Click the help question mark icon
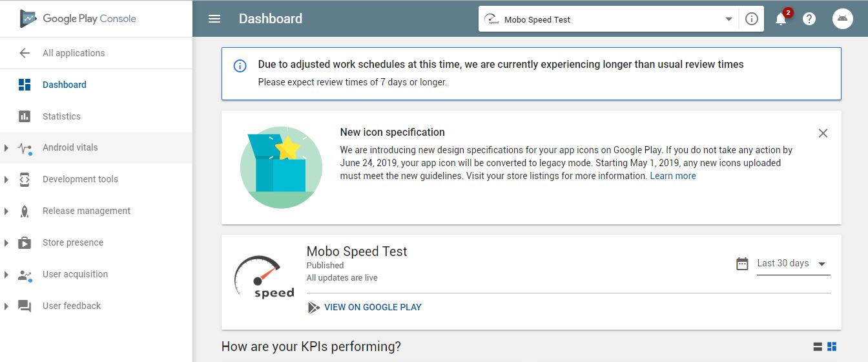The width and height of the screenshot is (868, 362). pos(809,19)
